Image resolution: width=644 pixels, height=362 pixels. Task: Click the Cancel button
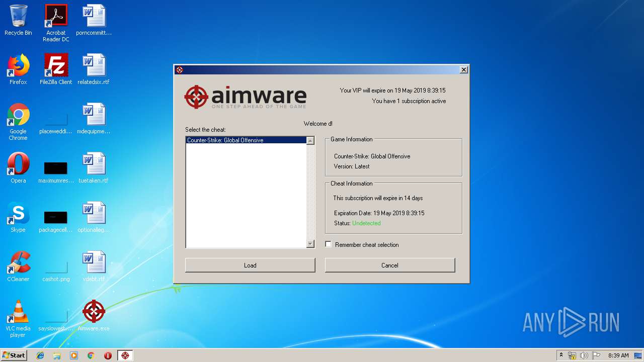click(390, 265)
